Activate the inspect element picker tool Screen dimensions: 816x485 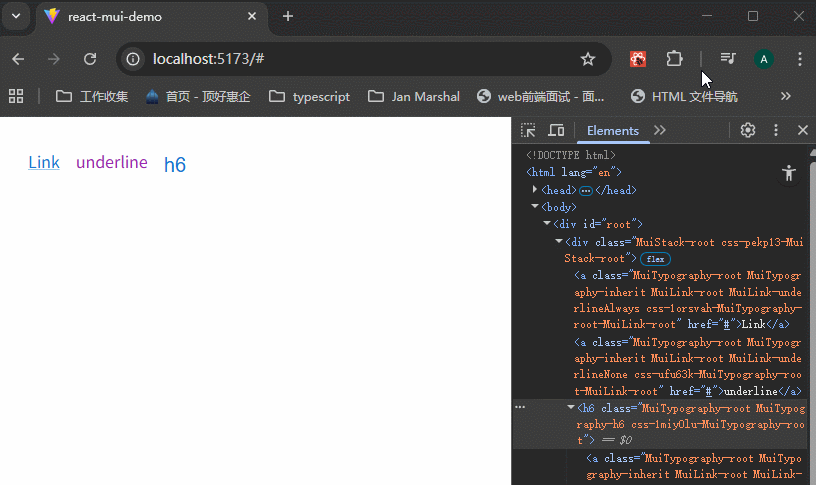(x=528, y=130)
